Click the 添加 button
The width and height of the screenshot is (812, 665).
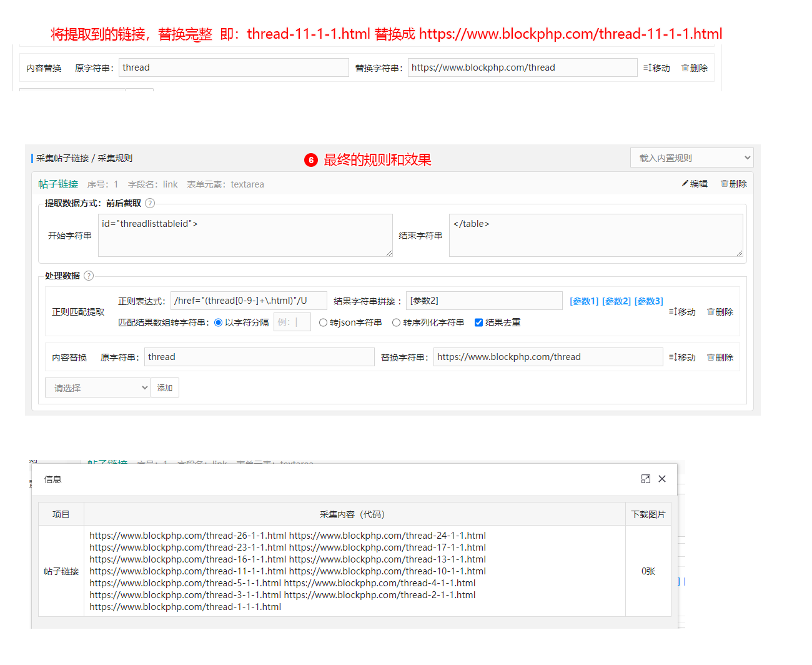pyautogui.click(x=165, y=388)
